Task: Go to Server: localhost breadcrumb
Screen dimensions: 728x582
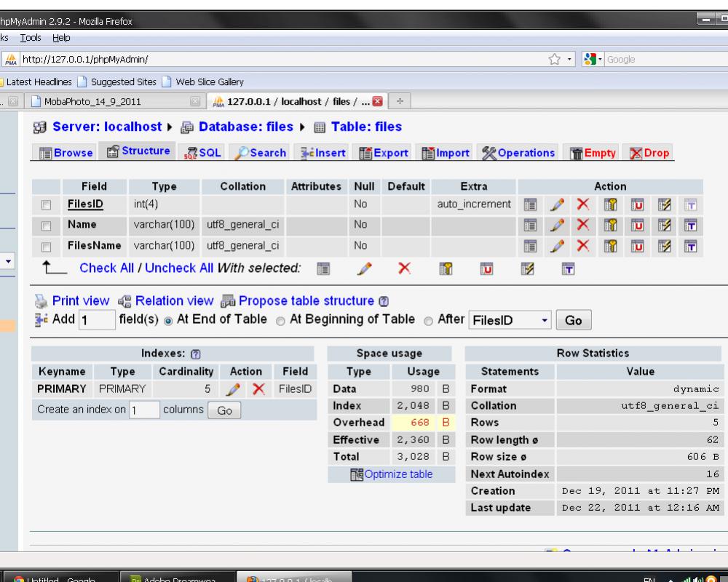Action: [107, 127]
